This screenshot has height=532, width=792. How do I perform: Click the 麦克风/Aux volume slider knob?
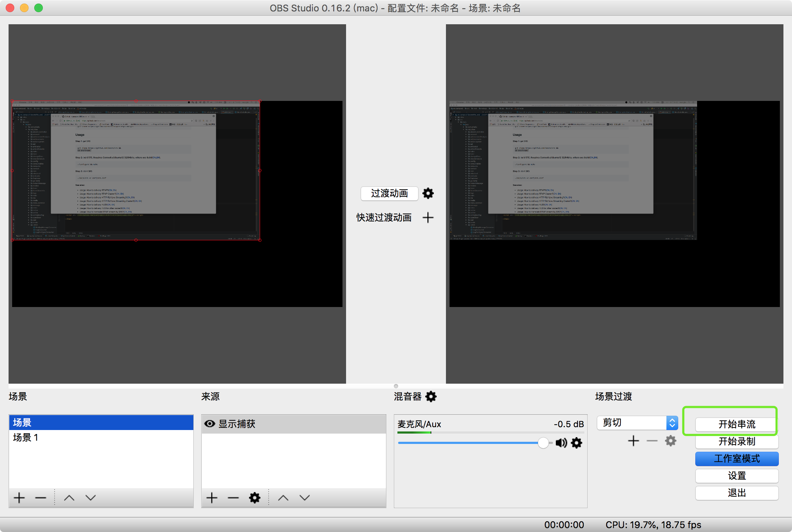click(543, 443)
